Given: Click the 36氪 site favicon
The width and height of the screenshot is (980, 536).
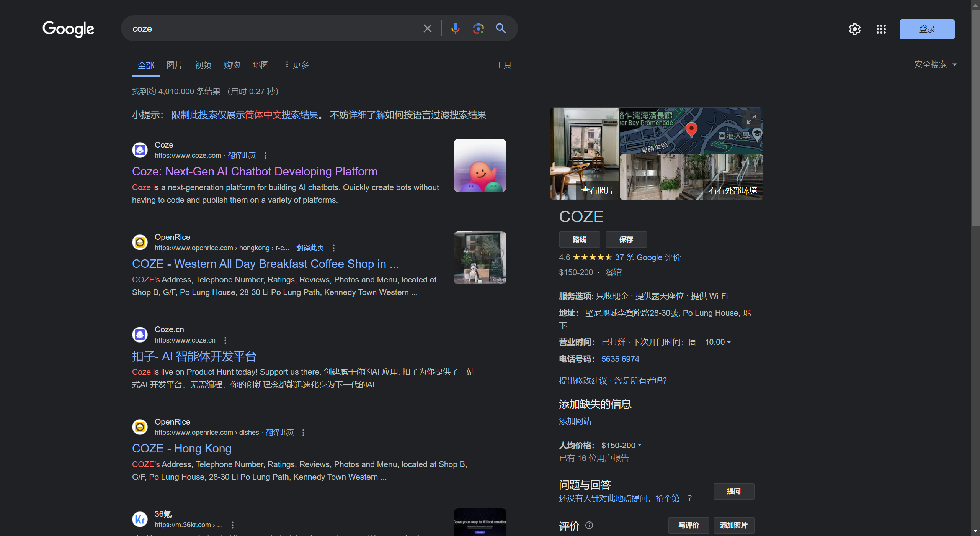Looking at the screenshot, I should pyautogui.click(x=140, y=520).
